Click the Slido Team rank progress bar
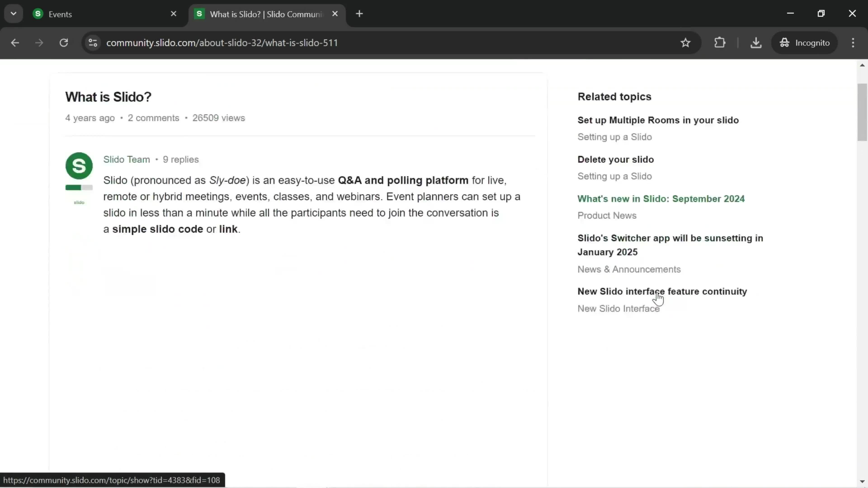The height and width of the screenshot is (488, 868). click(79, 188)
